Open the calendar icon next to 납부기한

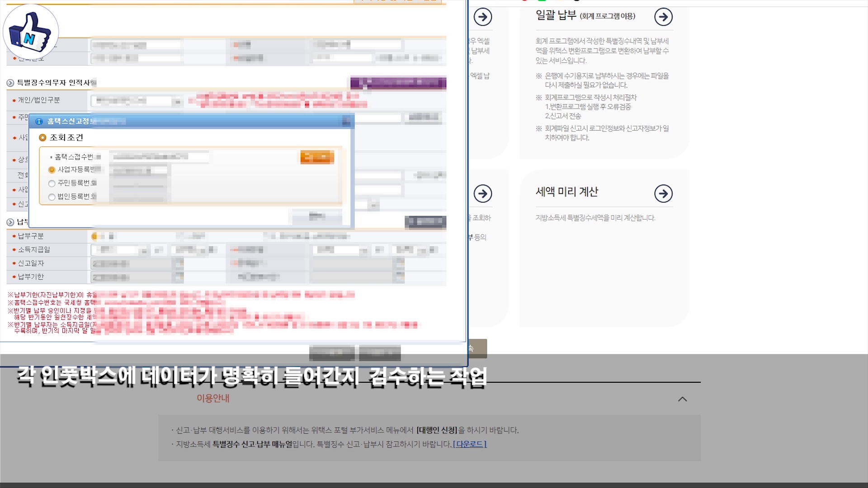point(179,277)
